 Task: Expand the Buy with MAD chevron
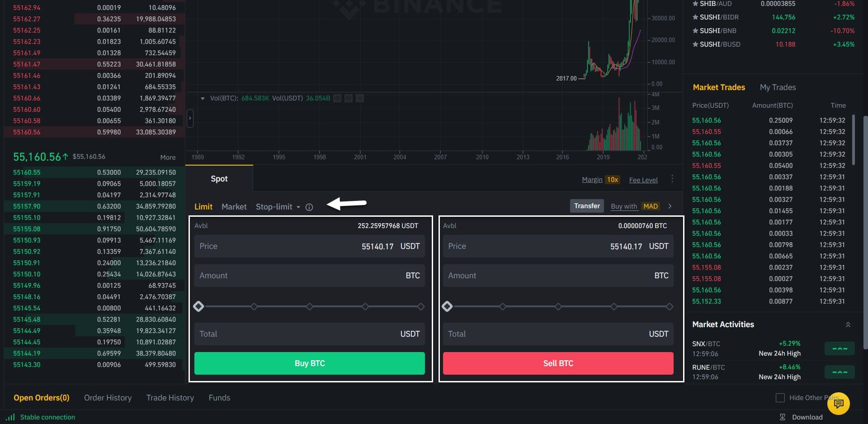pyautogui.click(x=670, y=206)
